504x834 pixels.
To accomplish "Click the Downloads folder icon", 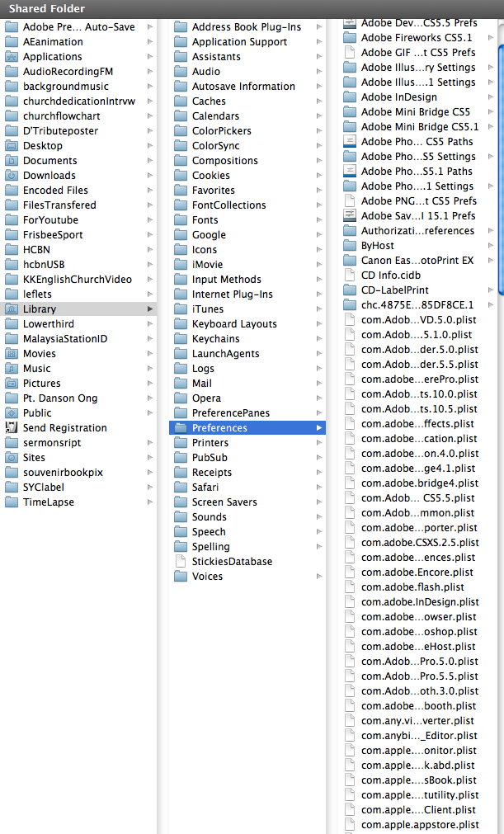I will coord(12,176).
